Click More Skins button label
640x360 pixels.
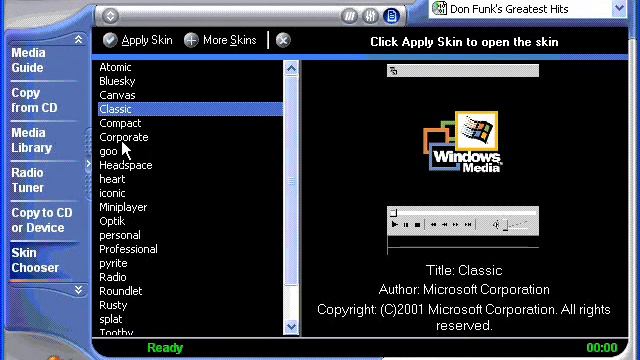tap(229, 40)
